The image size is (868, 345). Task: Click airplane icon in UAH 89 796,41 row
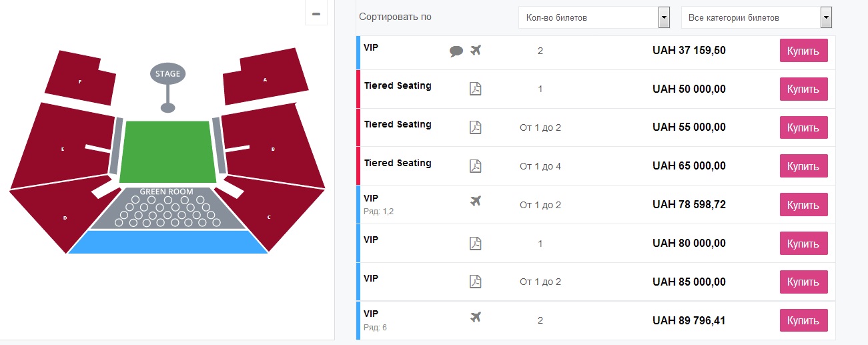point(475,316)
